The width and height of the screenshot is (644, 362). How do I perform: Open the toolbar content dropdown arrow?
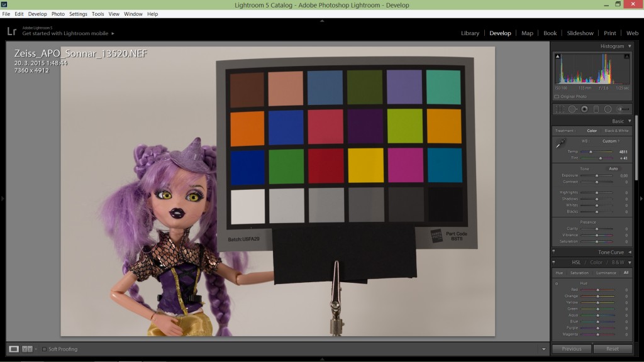pyautogui.click(x=544, y=349)
